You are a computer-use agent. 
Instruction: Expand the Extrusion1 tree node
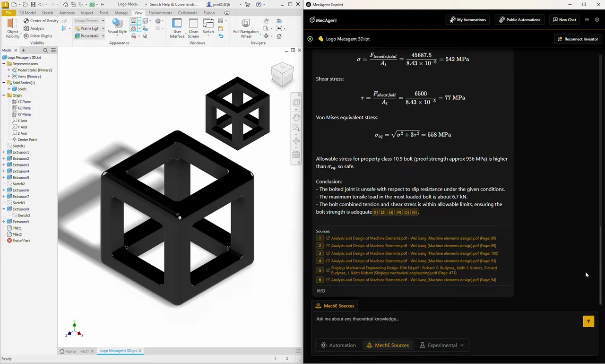[4, 152]
